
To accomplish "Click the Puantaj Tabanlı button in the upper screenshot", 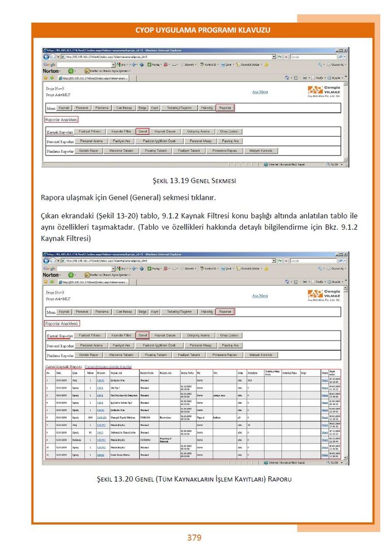I will (x=156, y=150).
